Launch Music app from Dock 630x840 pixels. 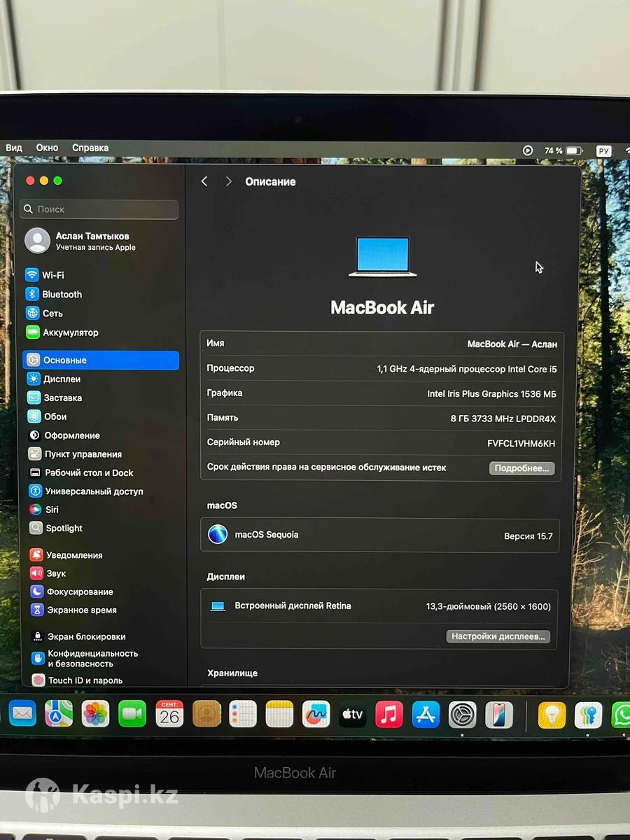pyautogui.click(x=389, y=714)
